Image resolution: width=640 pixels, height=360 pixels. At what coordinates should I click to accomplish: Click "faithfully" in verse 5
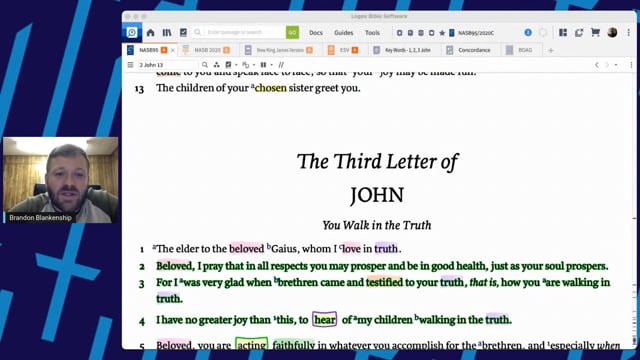293,345
